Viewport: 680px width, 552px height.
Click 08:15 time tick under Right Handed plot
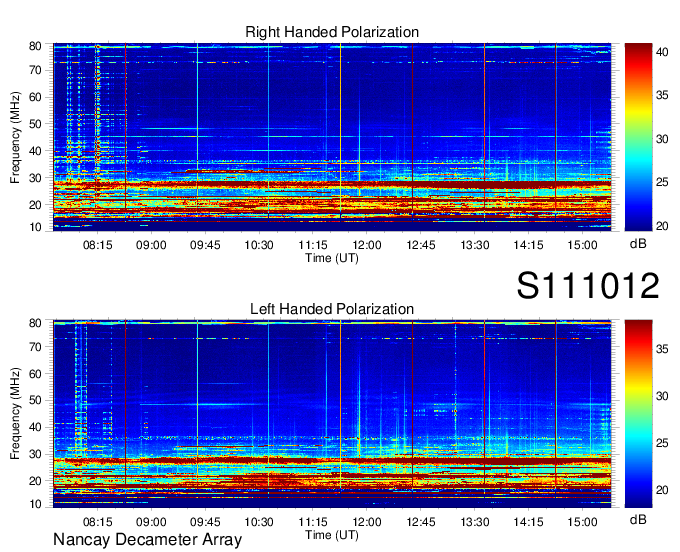(x=98, y=245)
